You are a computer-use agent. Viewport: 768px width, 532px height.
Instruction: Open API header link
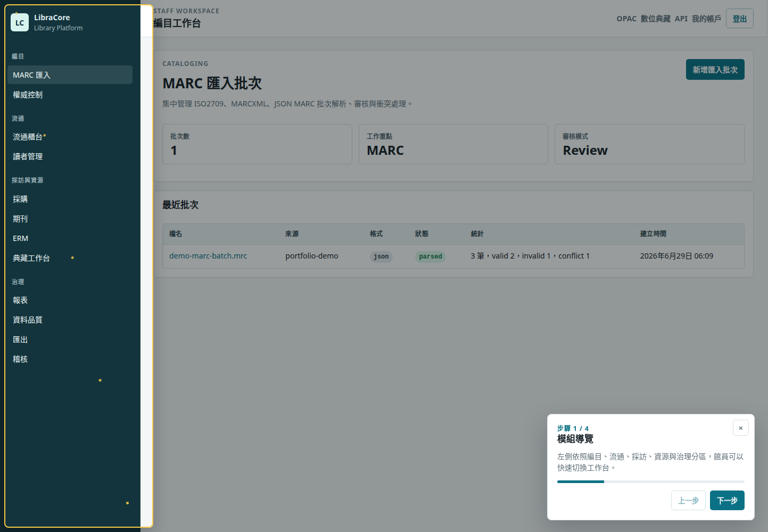(x=681, y=19)
